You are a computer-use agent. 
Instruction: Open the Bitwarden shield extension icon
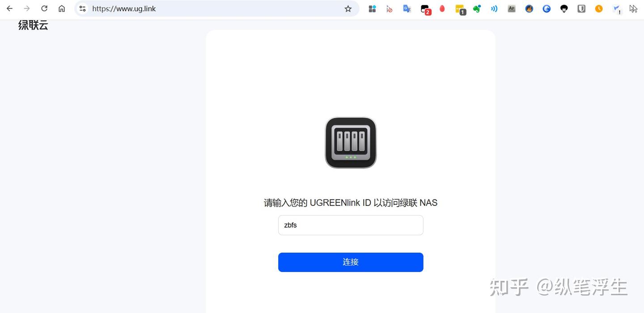pos(581,8)
